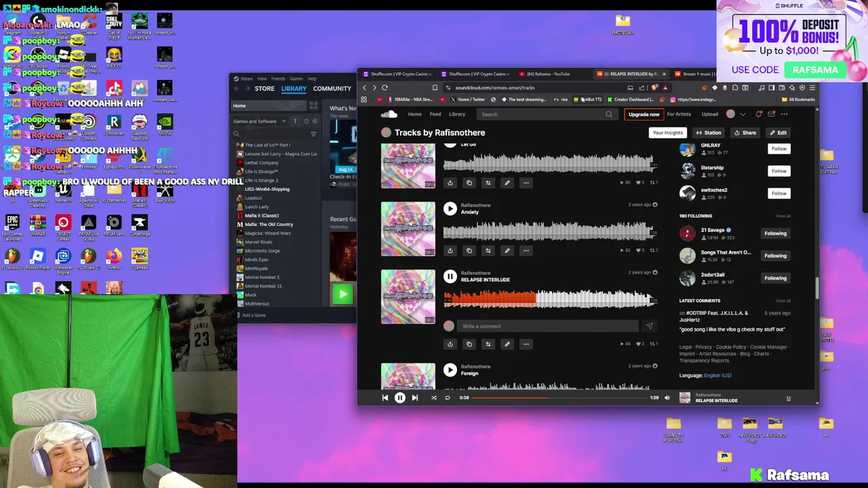Share the RELAPSE INTERLUDE track
The width and height of the screenshot is (868, 488).
click(450, 344)
